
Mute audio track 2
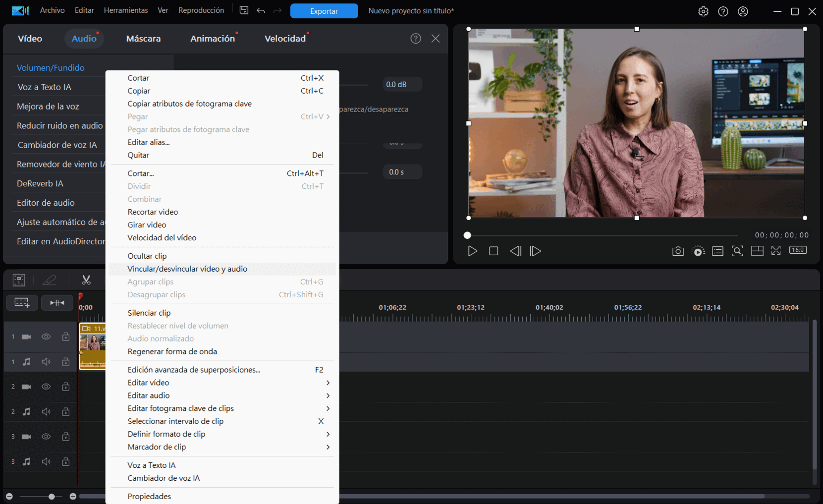coord(46,411)
